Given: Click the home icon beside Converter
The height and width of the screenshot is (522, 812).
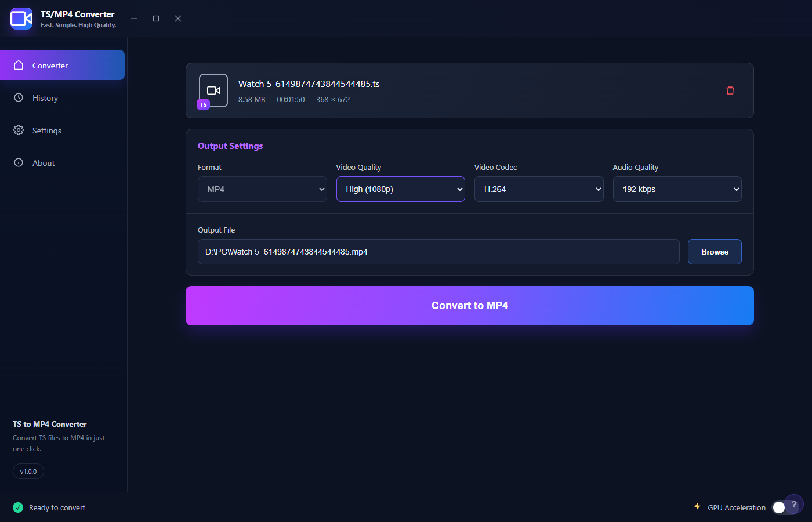Looking at the screenshot, I should click(19, 65).
